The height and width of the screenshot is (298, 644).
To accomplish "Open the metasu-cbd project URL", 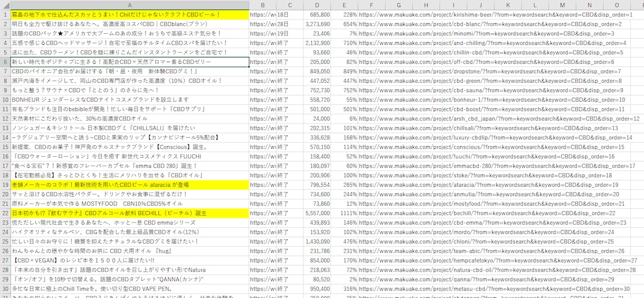I will pos(494,289).
